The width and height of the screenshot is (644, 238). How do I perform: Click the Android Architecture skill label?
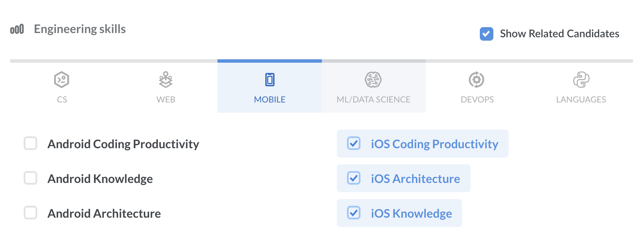point(104,213)
